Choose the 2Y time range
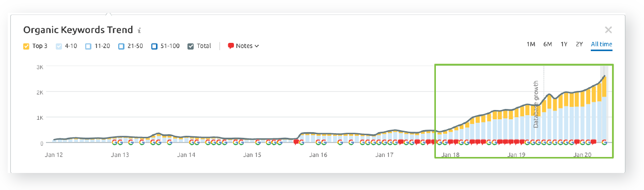 [580, 44]
